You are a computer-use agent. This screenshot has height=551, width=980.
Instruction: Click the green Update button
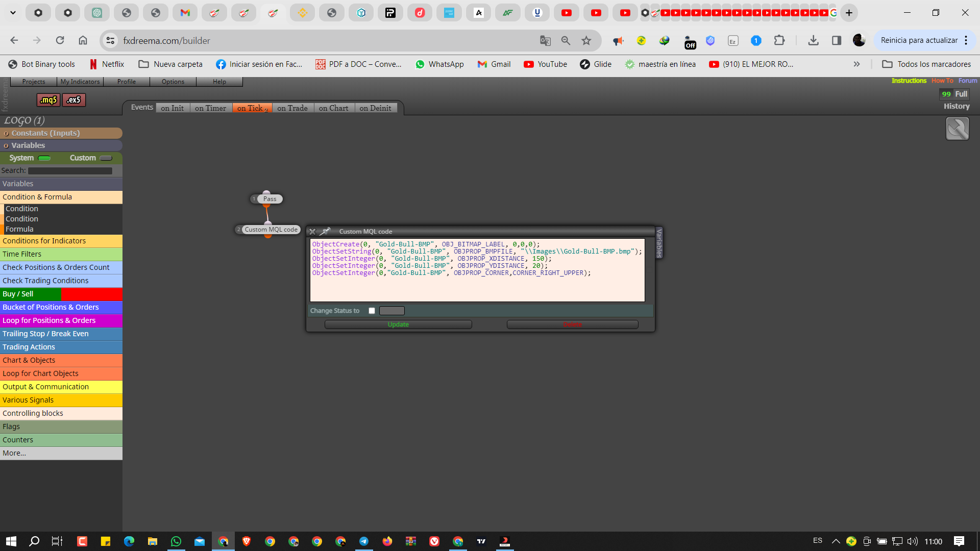398,324
